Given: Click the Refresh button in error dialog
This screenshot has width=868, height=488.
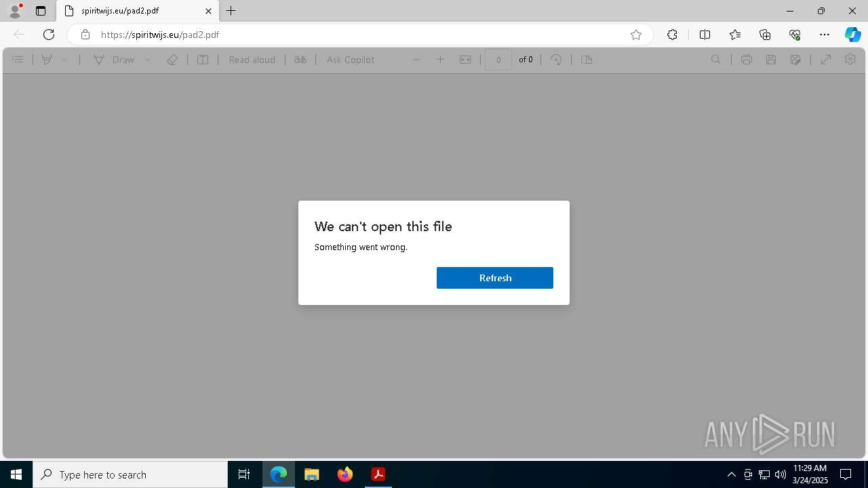Looking at the screenshot, I should 495,278.
